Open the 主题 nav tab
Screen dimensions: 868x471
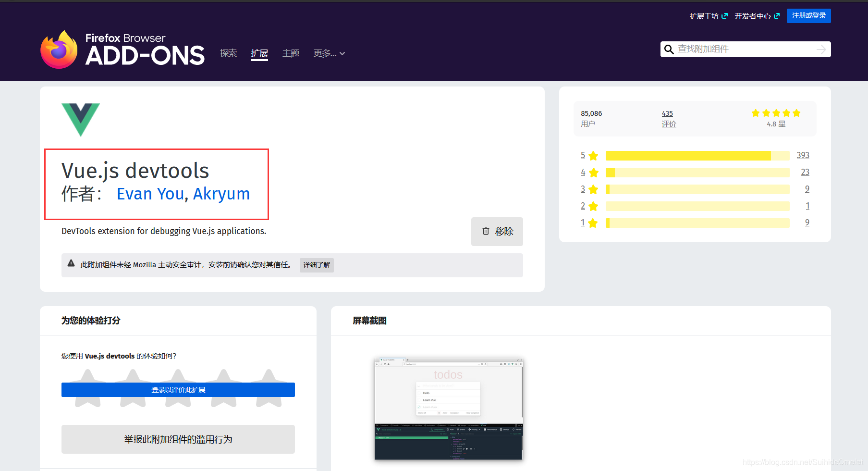click(291, 53)
